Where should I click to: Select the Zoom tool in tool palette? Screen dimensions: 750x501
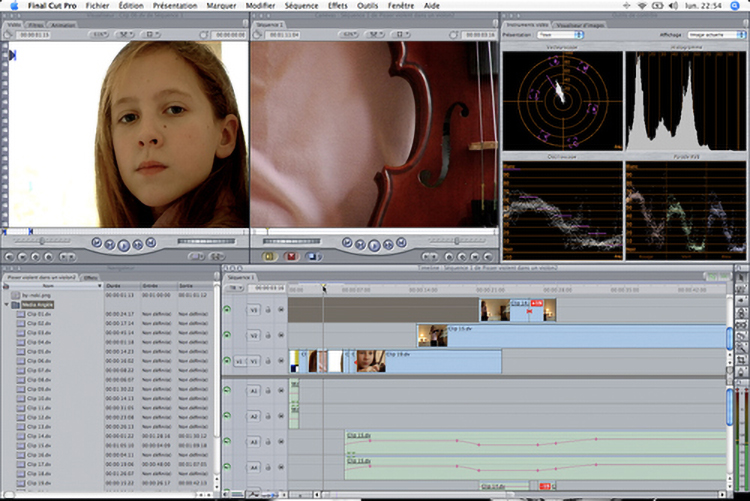(x=741, y=348)
